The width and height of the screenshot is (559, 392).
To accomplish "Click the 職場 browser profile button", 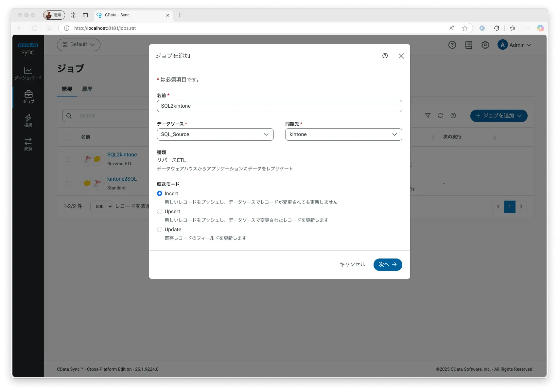I will pyautogui.click(x=54, y=15).
